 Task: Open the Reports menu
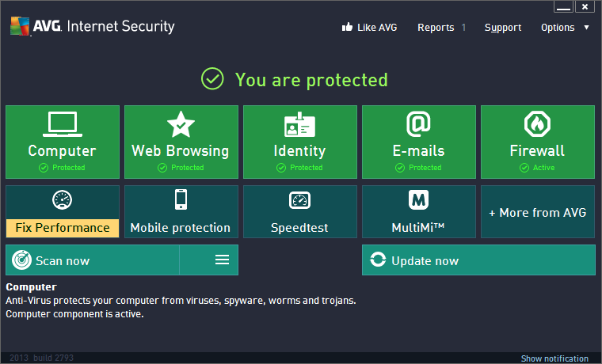[436, 27]
